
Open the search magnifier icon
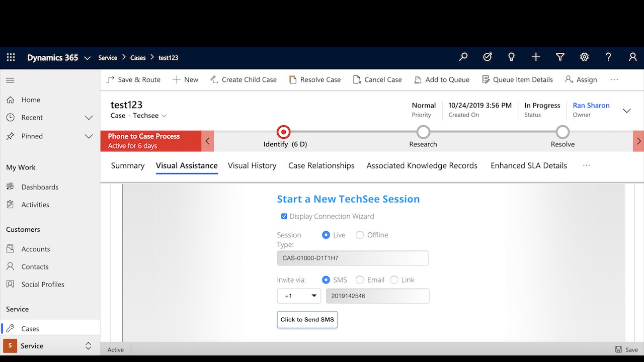tap(463, 57)
